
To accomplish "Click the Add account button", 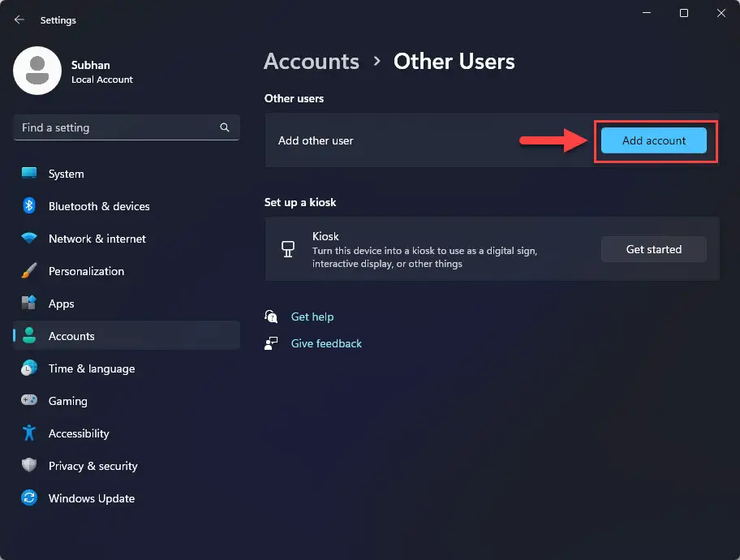I will [x=654, y=140].
